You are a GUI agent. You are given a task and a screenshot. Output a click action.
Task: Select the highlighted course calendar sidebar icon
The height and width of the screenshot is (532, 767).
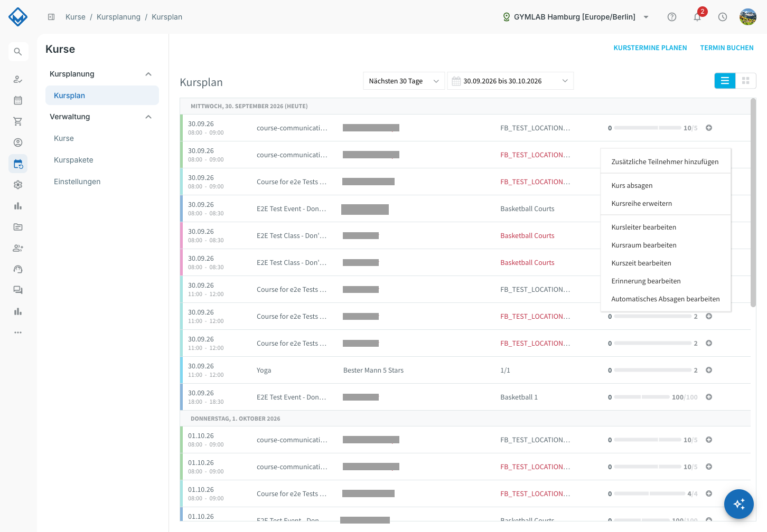[x=18, y=164]
